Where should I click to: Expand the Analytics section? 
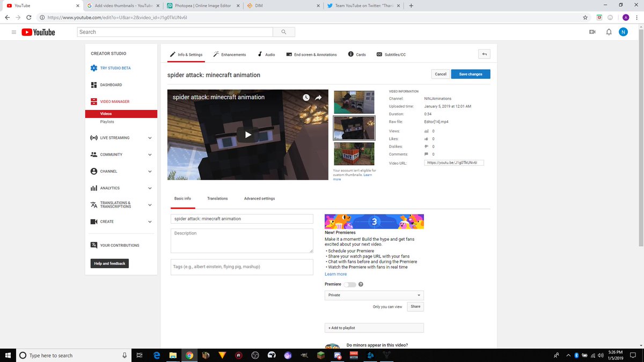150,188
